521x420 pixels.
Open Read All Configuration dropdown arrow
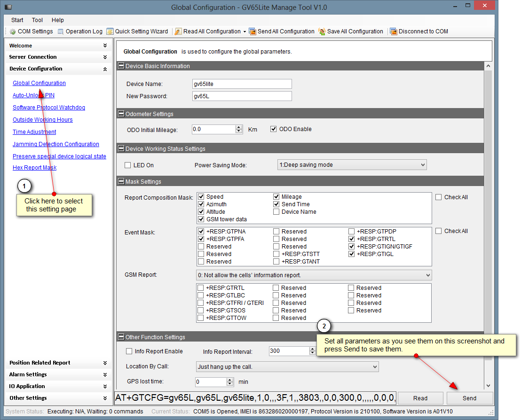245,31
